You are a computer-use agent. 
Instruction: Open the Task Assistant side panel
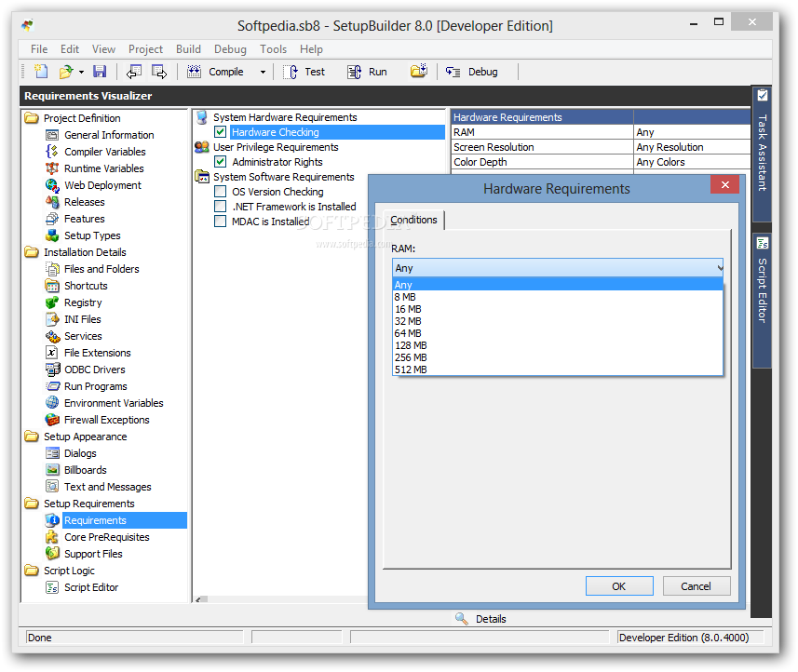coord(762,153)
